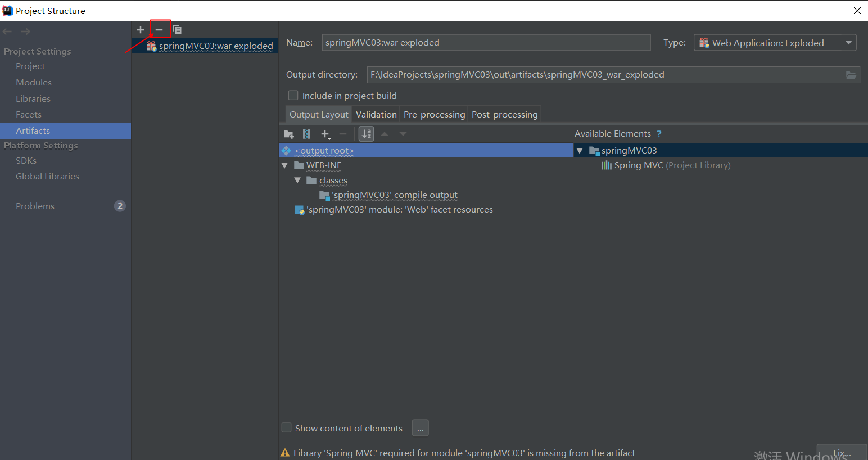Screen dimensions: 868x460
Task: Switch to the Output Layout tab
Action: click(x=319, y=114)
